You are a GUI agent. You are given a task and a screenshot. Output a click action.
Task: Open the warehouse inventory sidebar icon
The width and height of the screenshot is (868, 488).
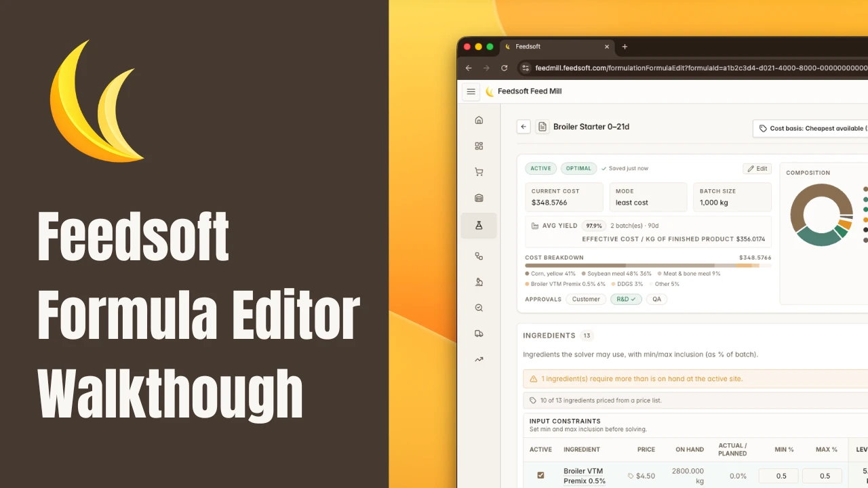479,198
